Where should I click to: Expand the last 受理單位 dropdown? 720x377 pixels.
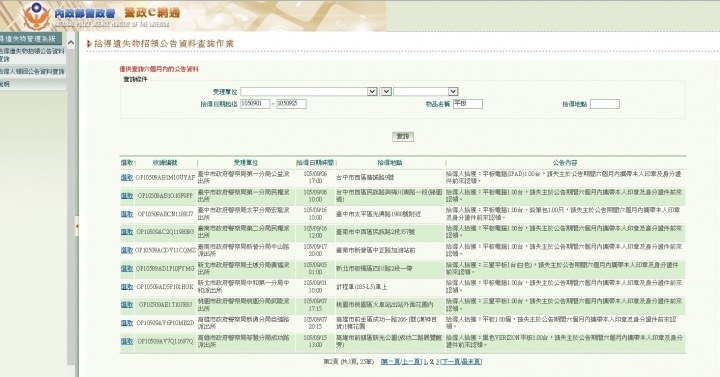coord(453,92)
